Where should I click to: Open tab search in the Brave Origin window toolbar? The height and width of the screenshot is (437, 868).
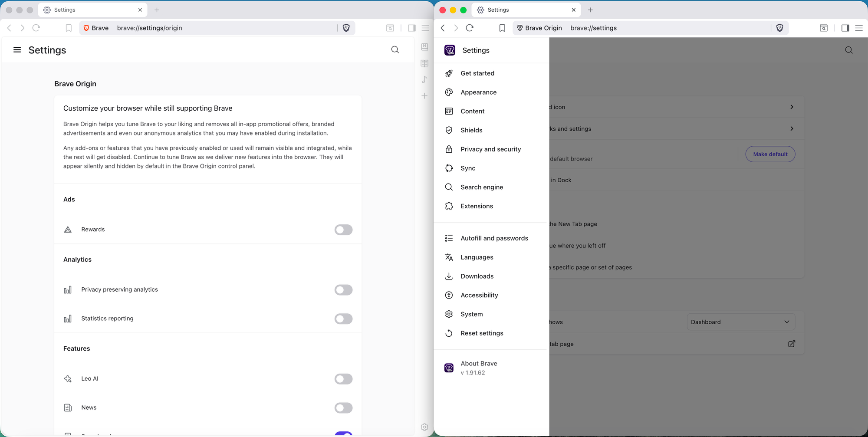824,28
